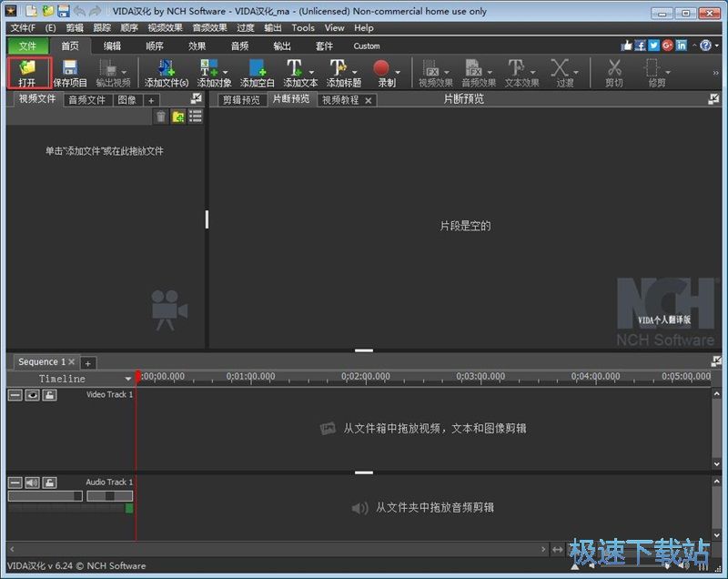The image size is (728, 579).
Task: Toggle the lock on Video Track 1
Action: (x=49, y=395)
